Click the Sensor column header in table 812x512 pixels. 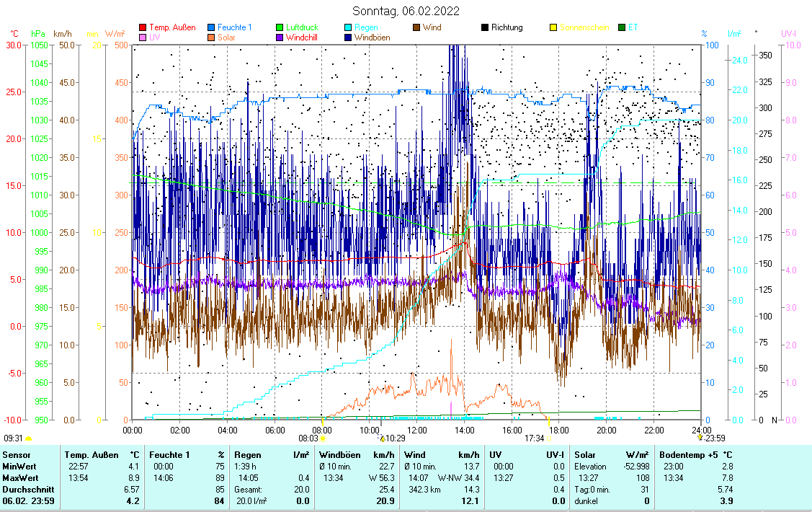[x=17, y=455]
